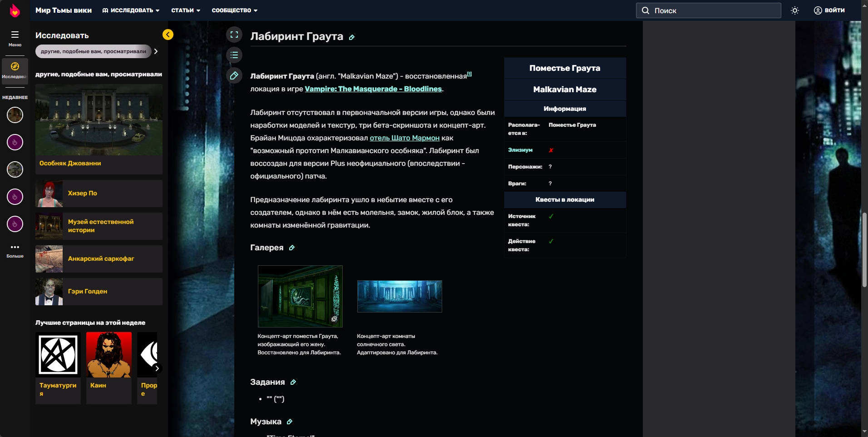
Task: Open third recent wiki avatar under НЕДАВНЕЕ
Action: (x=15, y=169)
